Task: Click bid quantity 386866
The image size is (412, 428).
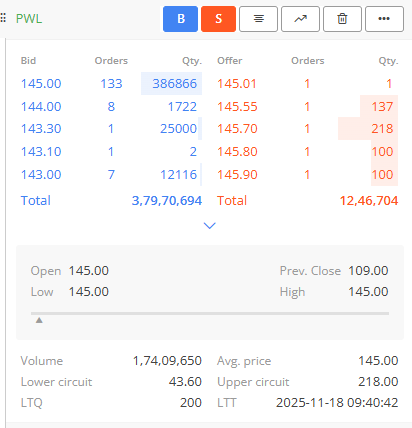Action: (174, 84)
